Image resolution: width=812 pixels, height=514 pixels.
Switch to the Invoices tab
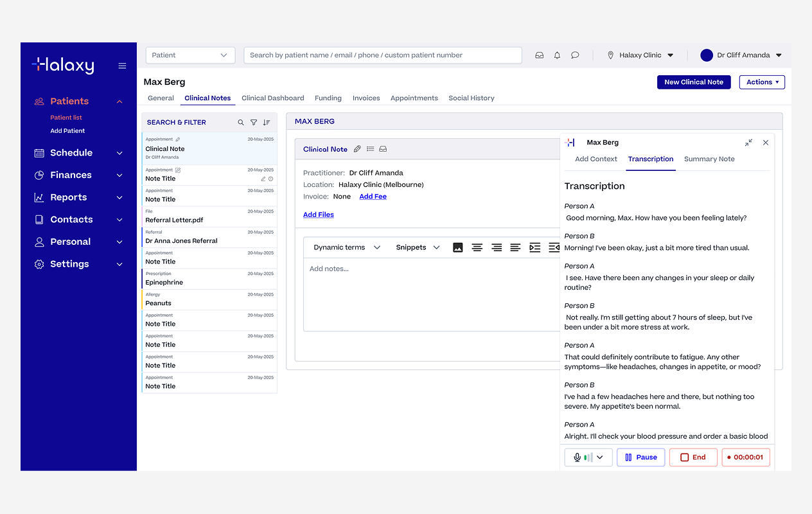[366, 98]
